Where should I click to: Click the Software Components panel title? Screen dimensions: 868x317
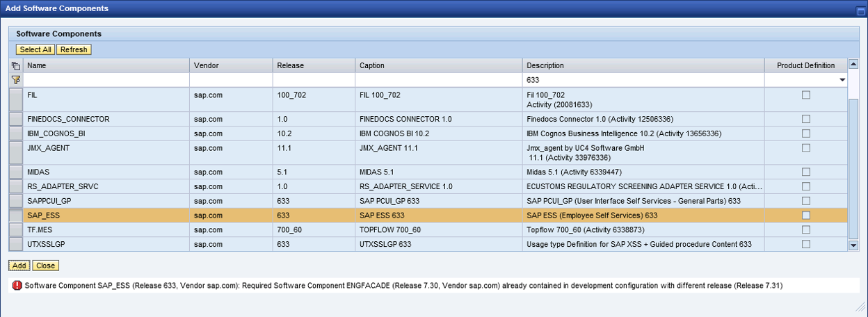point(59,33)
